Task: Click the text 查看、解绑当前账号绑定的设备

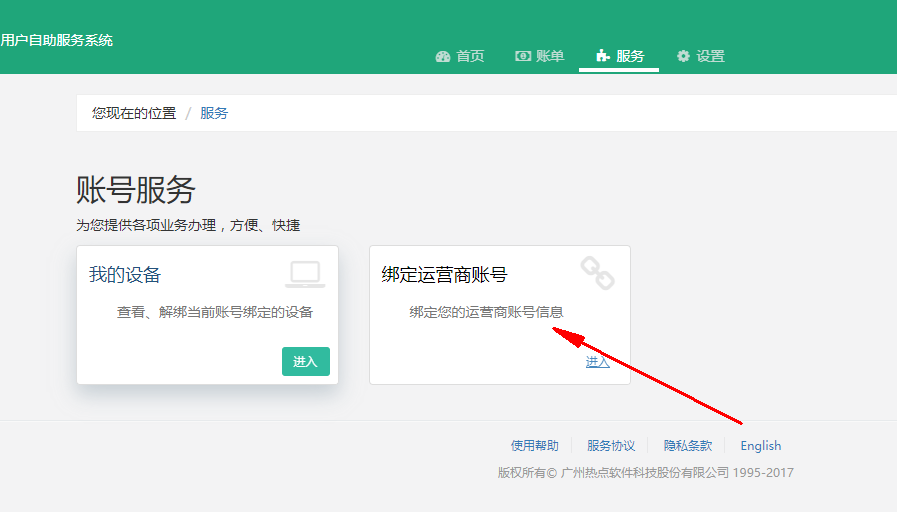Action: [x=215, y=312]
